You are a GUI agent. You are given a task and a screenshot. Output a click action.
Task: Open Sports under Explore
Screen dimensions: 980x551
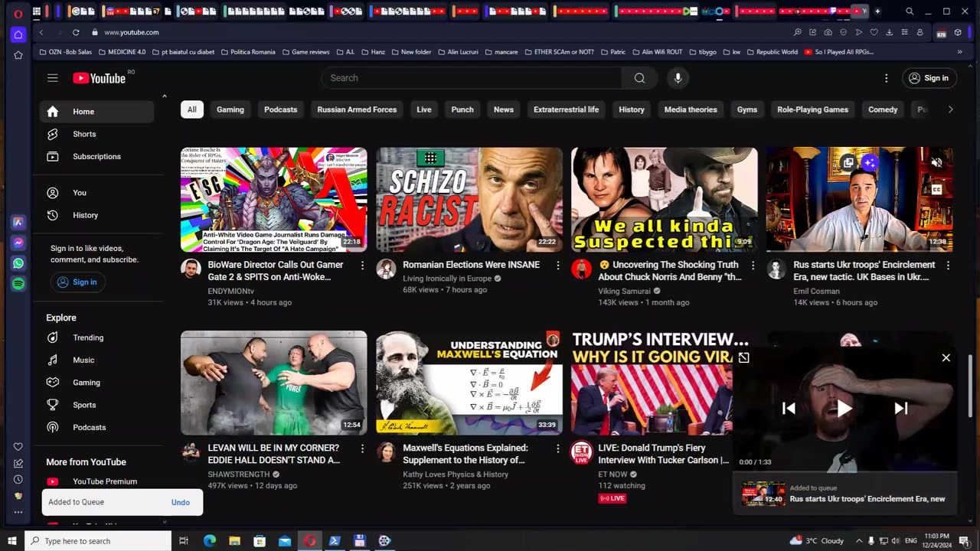point(96,405)
